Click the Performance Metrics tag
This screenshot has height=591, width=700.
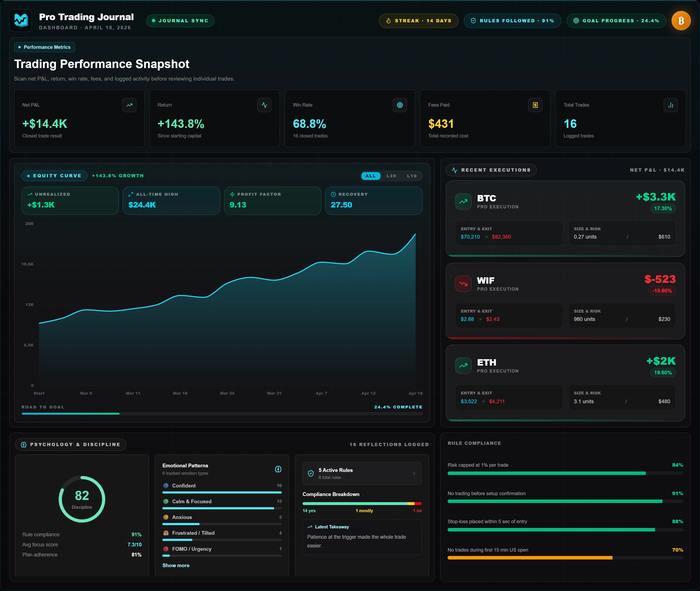(x=45, y=47)
